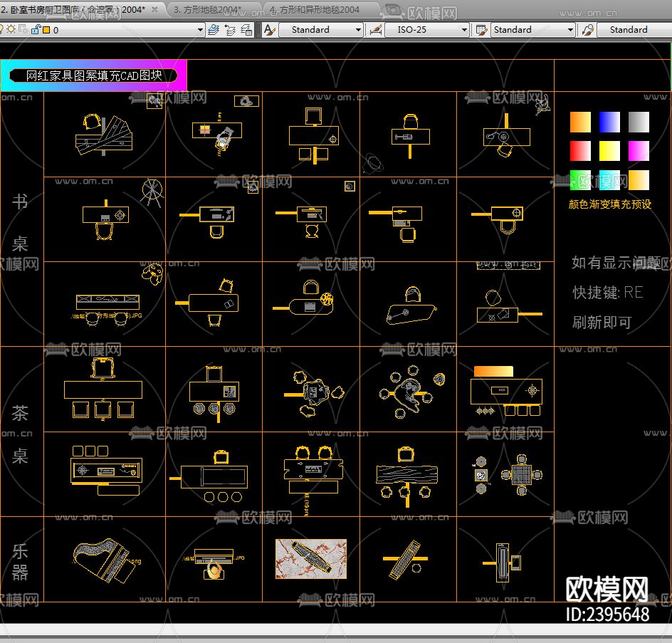Click the 快捷键: RE text
The width and height of the screenshot is (672, 643).
pos(608,293)
